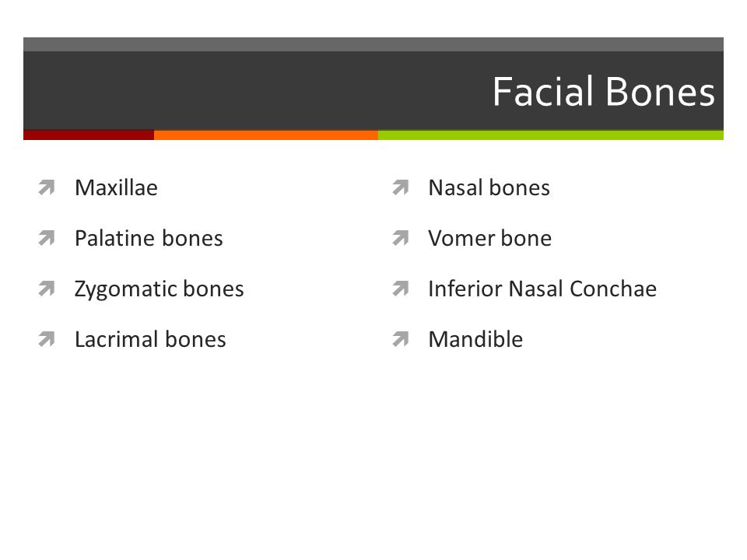Screen dimensions: 747x560
Task: Select the Facial Bones title text
Action: click(x=604, y=92)
